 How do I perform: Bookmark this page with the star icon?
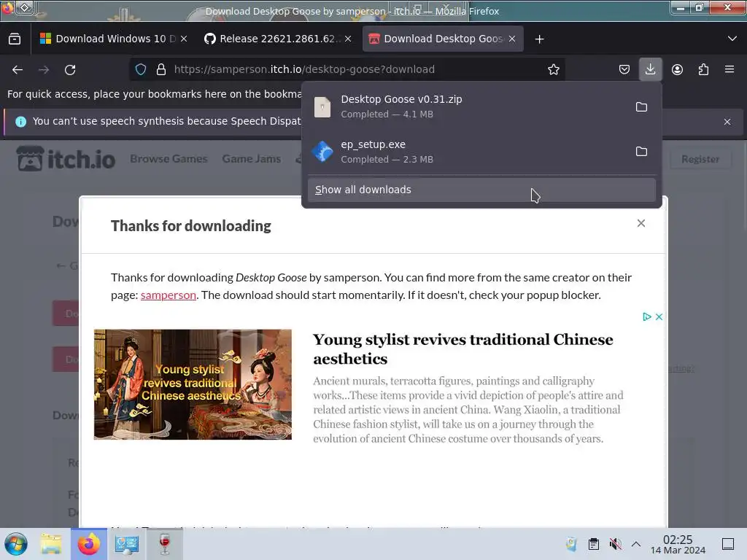pos(554,69)
